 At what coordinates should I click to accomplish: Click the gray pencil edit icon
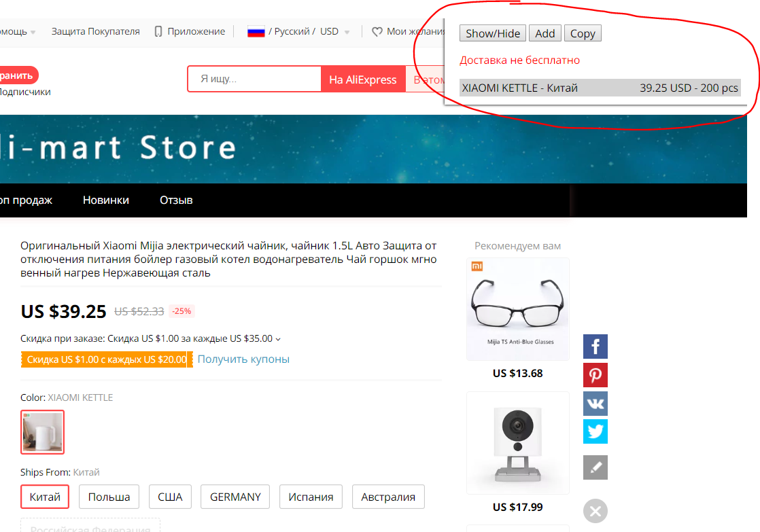point(595,467)
